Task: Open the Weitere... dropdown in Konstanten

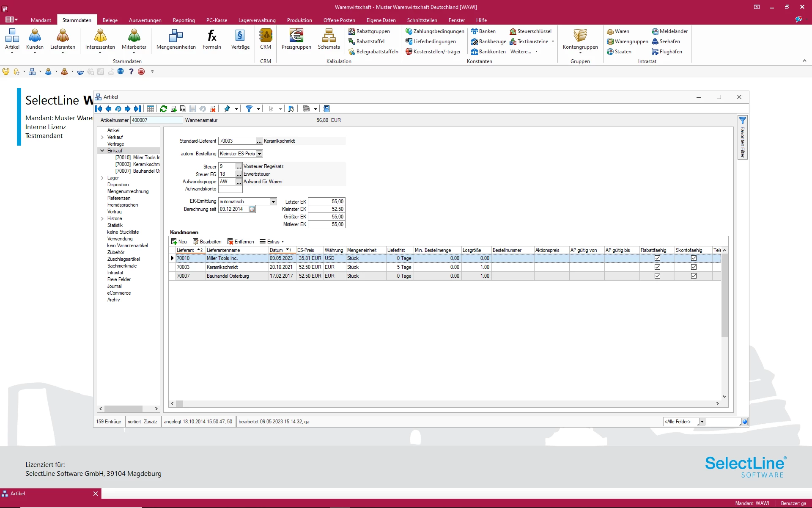Action: point(524,52)
